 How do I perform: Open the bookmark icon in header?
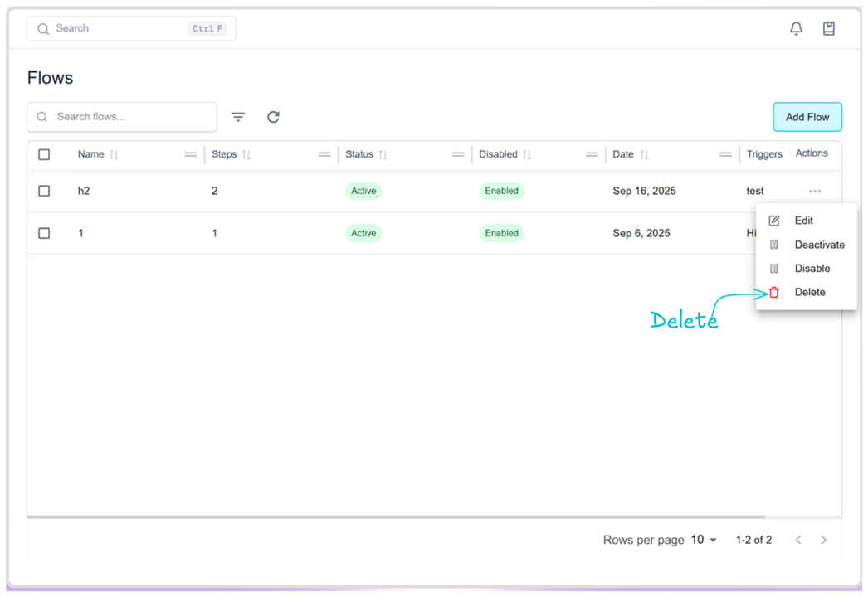(x=828, y=29)
